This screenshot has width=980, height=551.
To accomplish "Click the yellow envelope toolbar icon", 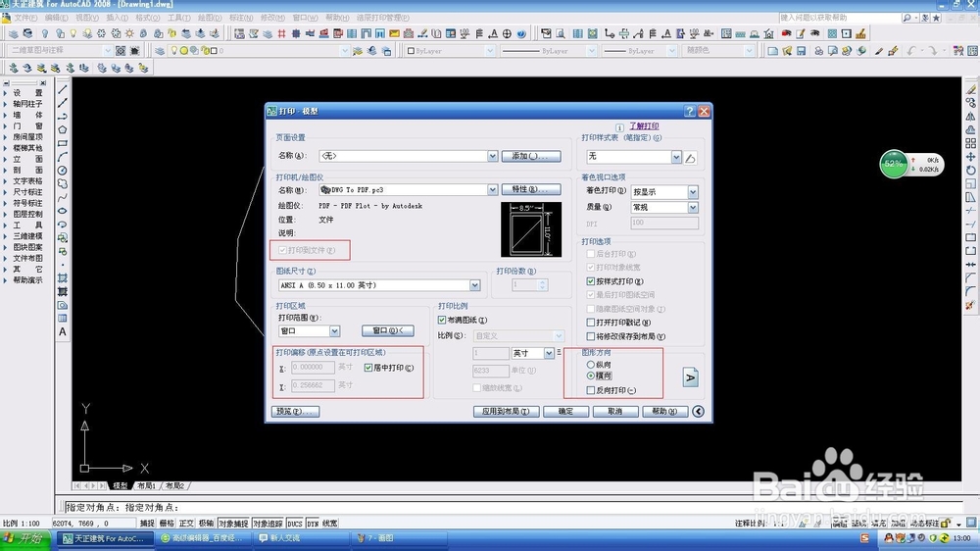I will coord(394,33).
